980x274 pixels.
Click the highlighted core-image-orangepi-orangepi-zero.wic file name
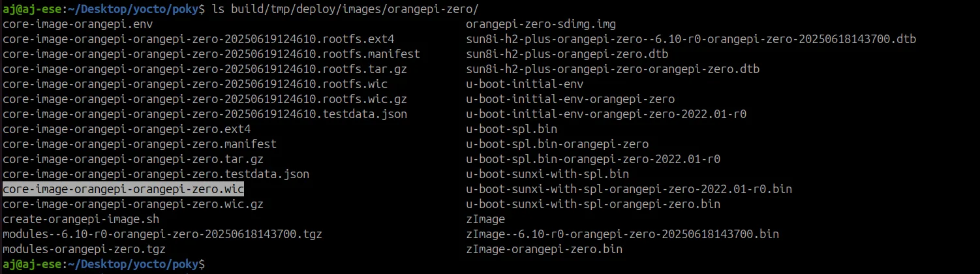123,189
